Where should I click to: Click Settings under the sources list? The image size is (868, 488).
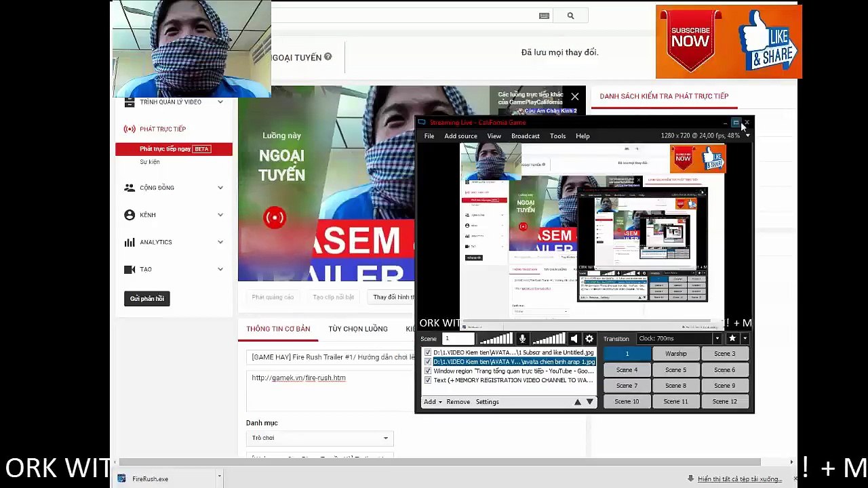pyautogui.click(x=487, y=402)
